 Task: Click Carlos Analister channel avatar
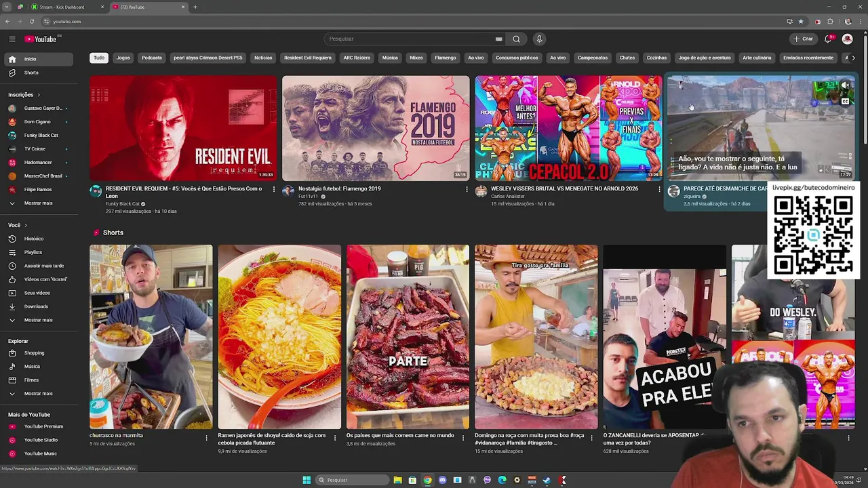pyautogui.click(x=481, y=191)
